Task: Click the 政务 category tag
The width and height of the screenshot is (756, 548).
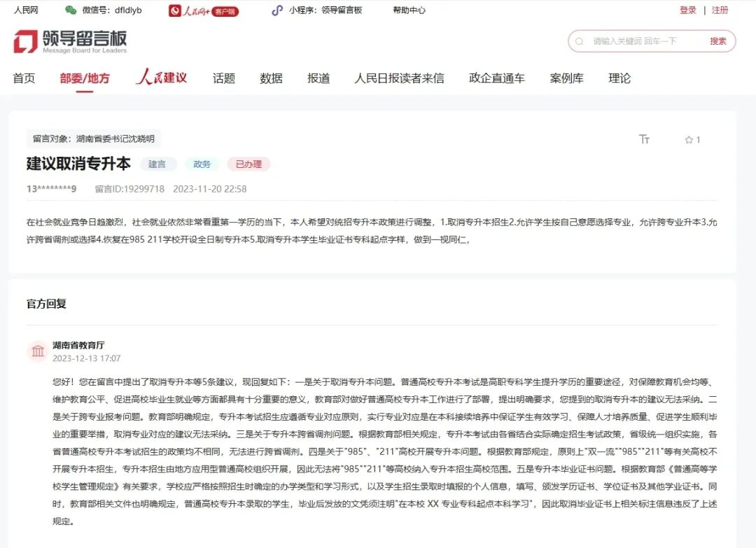Action: 202,164
